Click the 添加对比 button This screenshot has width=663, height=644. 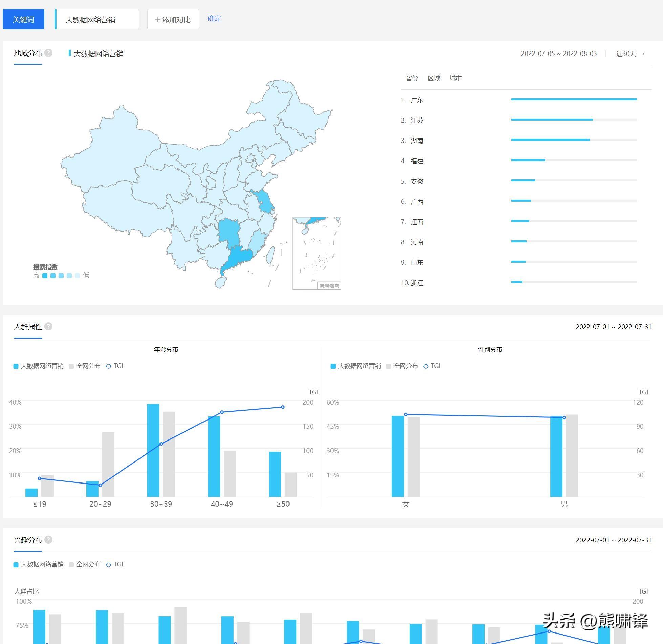(173, 19)
